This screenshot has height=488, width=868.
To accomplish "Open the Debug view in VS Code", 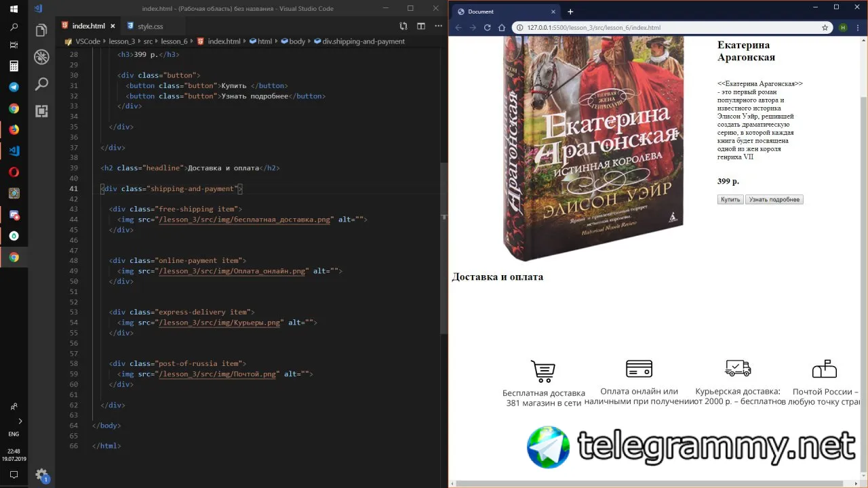I will tap(41, 58).
